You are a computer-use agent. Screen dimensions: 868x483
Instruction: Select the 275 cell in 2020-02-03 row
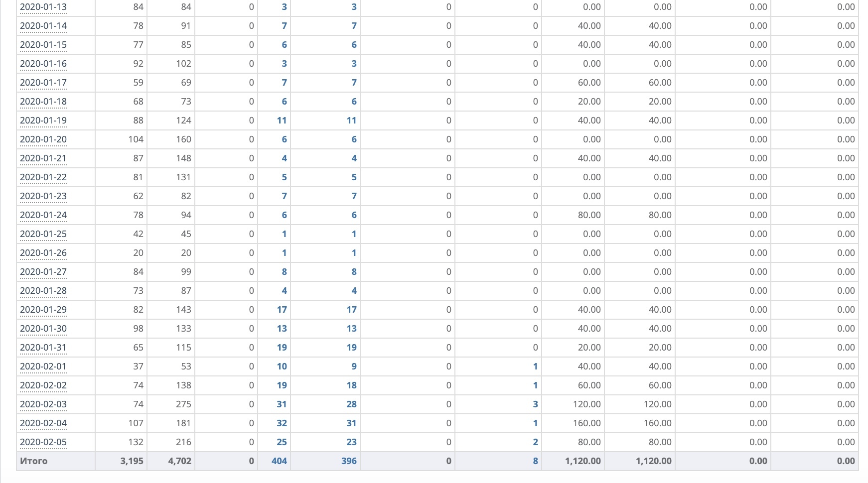coord(183,404)
